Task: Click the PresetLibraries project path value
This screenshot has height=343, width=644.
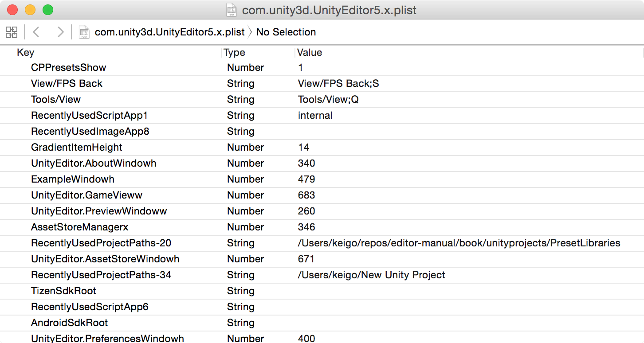Action: tap(459, 243)
